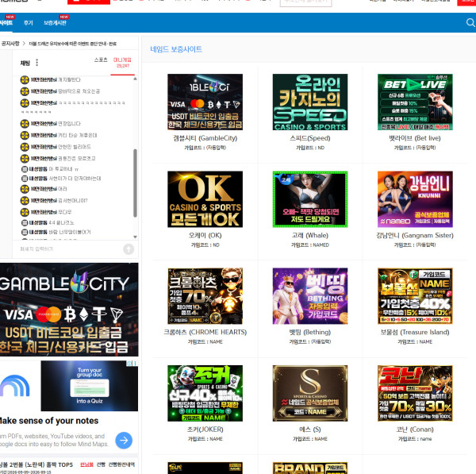Open the Treasure Island banner thumbnail
476x474 pixels.
415,296
